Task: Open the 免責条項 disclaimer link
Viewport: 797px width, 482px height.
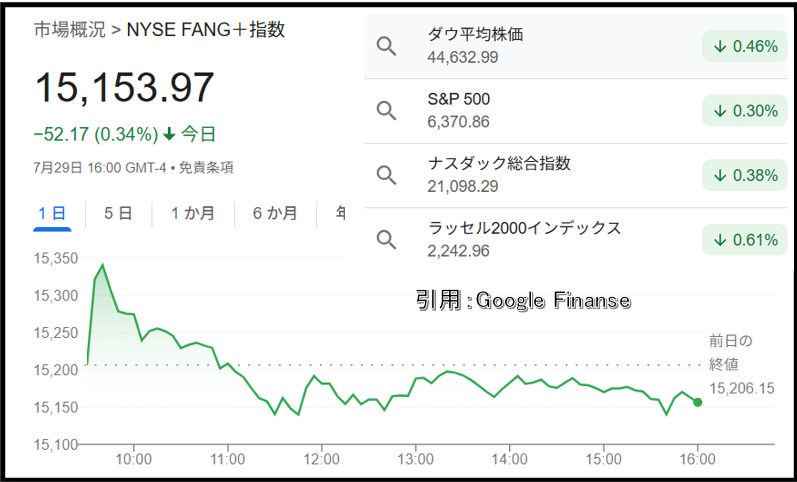Action: (206, 168)
